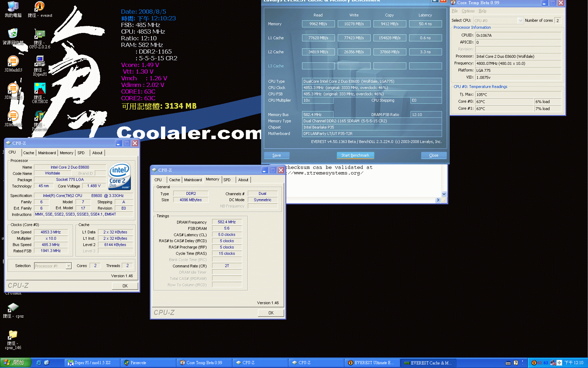The height and width of the screenshot is (368, 588).
Task: Click the taskbar clock showing 12:10
Action: click(x=574, y=363)
